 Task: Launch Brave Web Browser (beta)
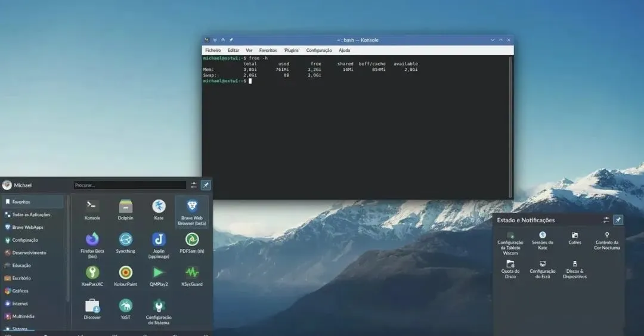[x=192, y=211]
